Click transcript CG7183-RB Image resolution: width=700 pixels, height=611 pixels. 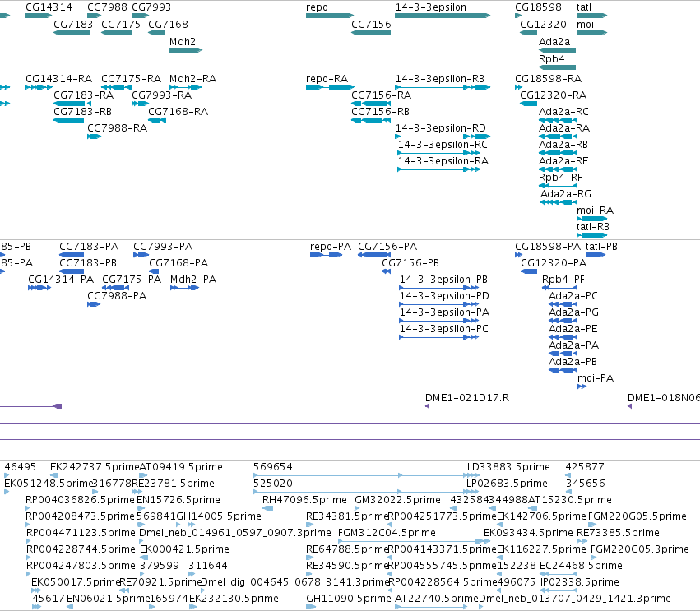pyautogui.click(x=69, y=119)
